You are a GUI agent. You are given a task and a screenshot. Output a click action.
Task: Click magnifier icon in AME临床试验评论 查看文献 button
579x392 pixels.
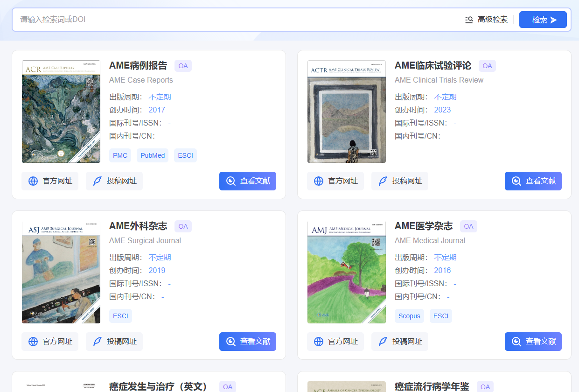(x=516, y=181)
